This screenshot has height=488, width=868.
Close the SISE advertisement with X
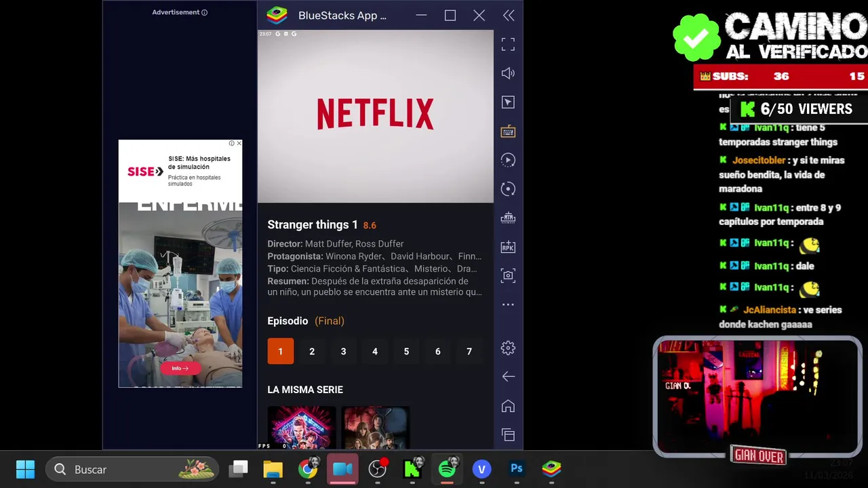[x=239, y=144]
